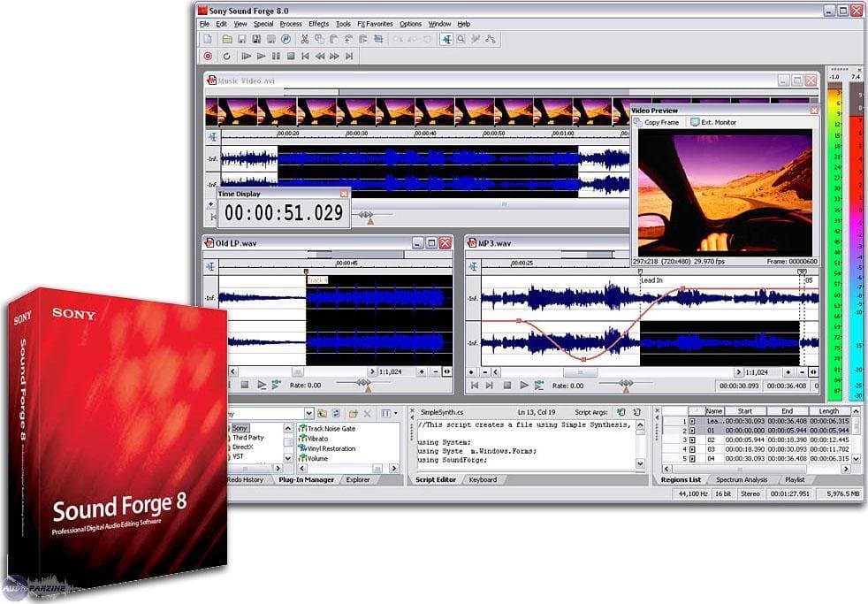Open the Special menu
The width and height of the screenshot is (868, 604).
click(263, 24)
